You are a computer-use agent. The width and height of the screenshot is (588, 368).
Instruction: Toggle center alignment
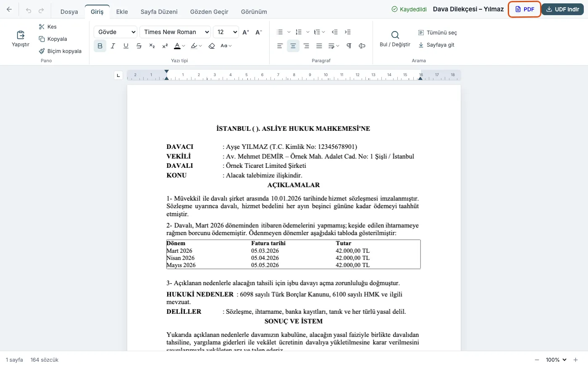tap(293, 46)
